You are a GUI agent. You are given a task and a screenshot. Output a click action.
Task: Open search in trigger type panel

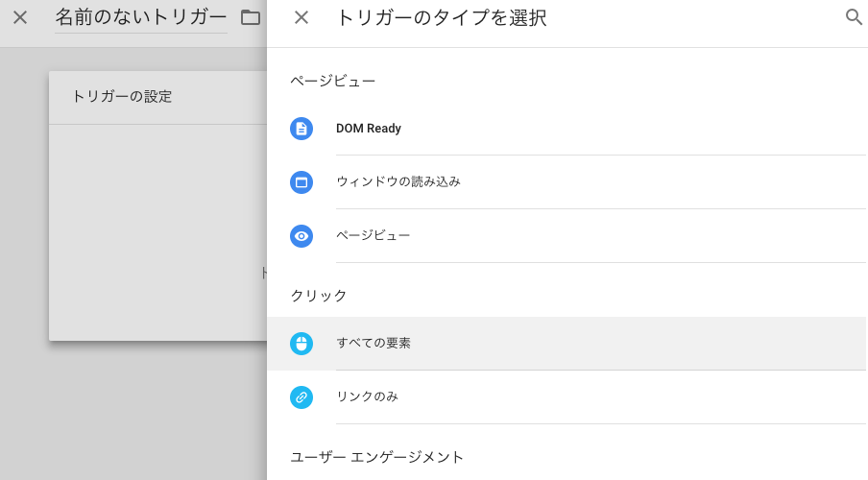click(x=854, y=17)
